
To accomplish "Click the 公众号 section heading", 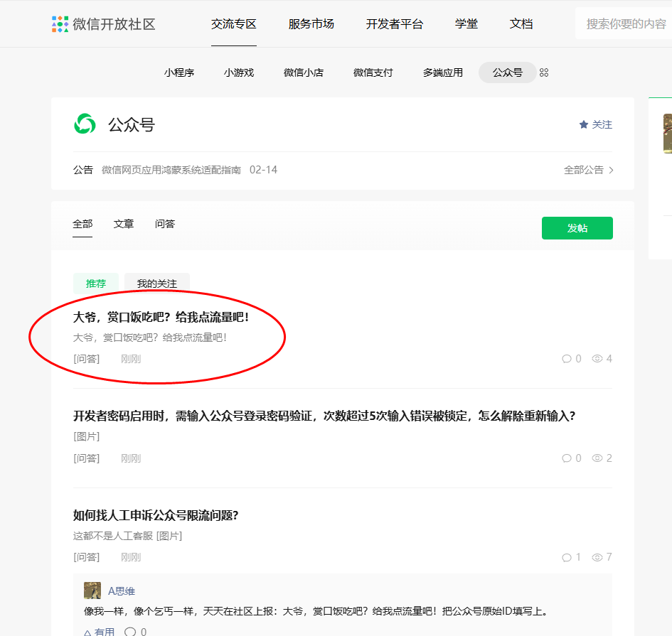I will click(131, 124).
